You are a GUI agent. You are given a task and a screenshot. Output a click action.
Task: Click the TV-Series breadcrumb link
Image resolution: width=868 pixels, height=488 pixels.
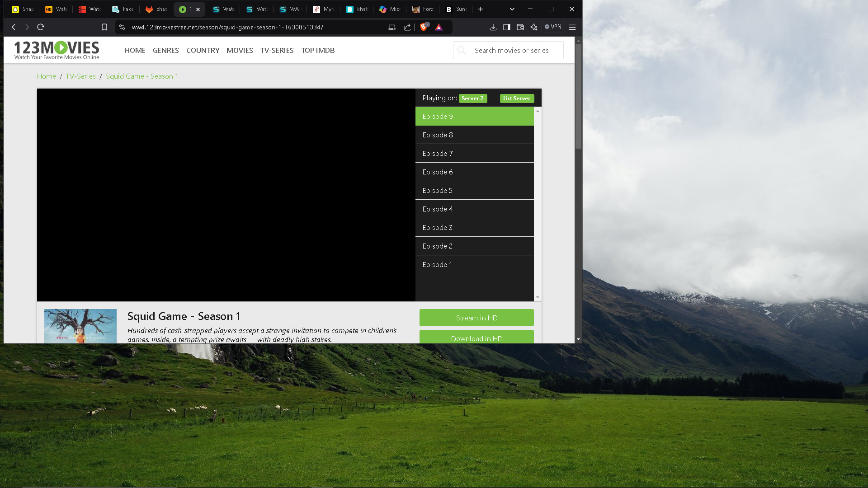pyautogui.click(x=80, y=76)
